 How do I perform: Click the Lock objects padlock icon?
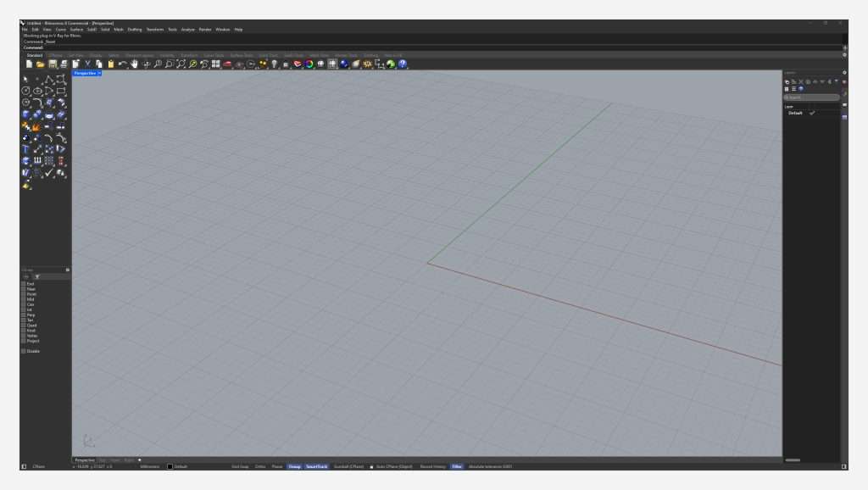pyautogui.click(x=286, y=64)
